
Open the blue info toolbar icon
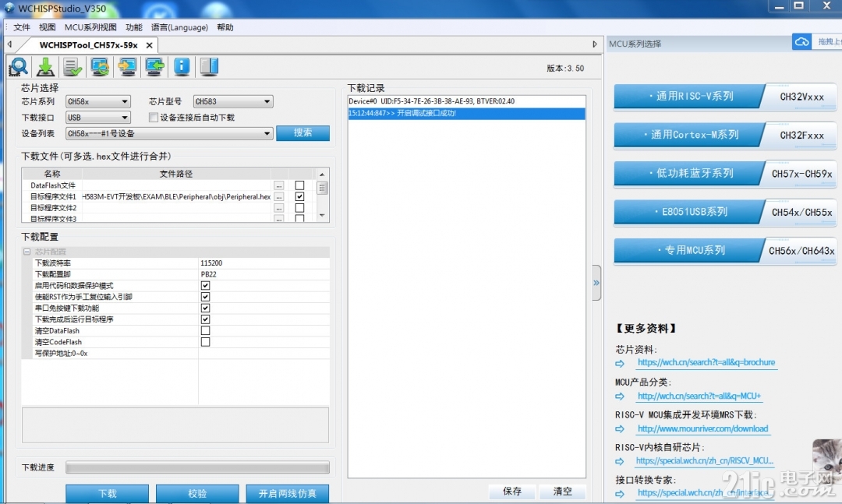[x=182, y=67]
